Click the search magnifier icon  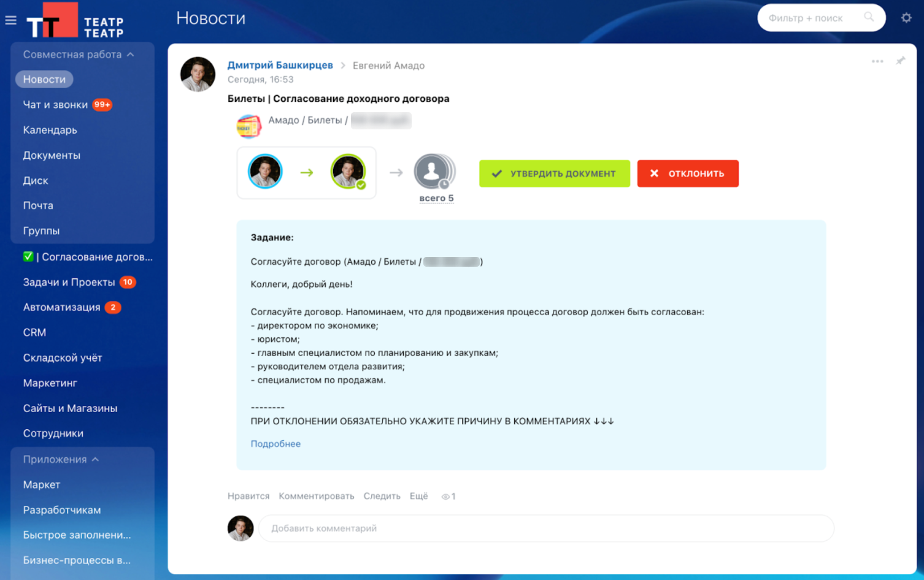[x=869, y=17]
